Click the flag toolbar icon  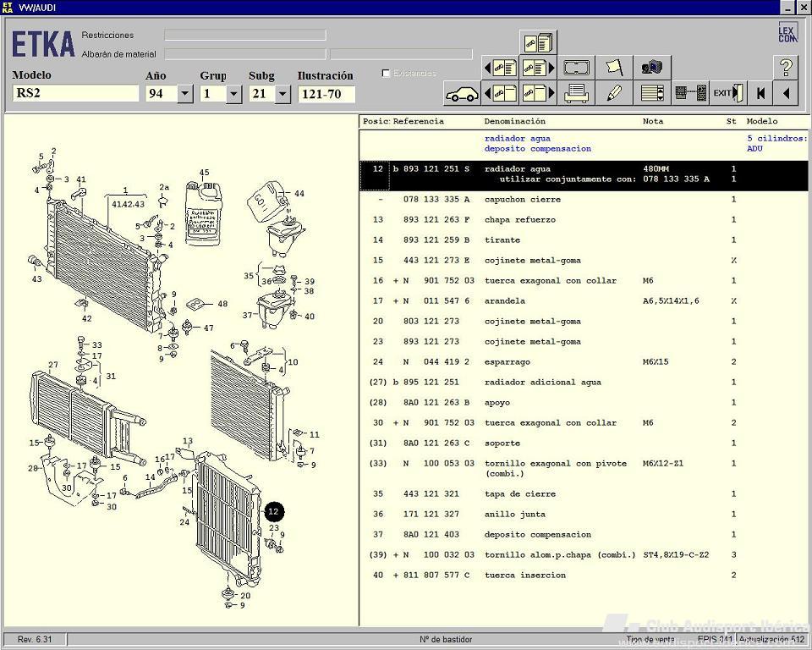(x=614, y=68)
